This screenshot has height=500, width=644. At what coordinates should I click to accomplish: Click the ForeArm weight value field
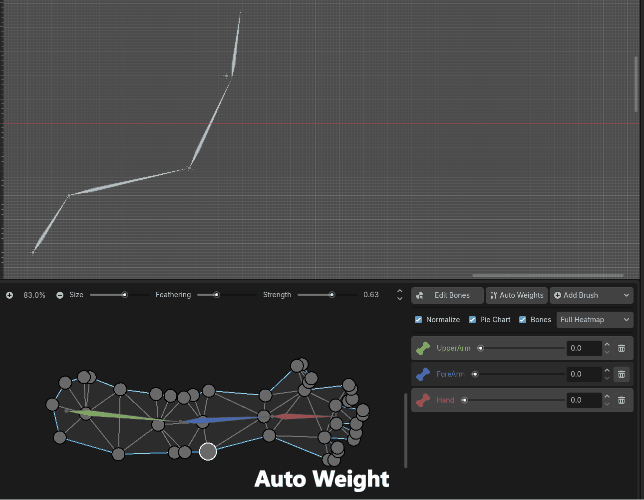(x=584, y=374)
